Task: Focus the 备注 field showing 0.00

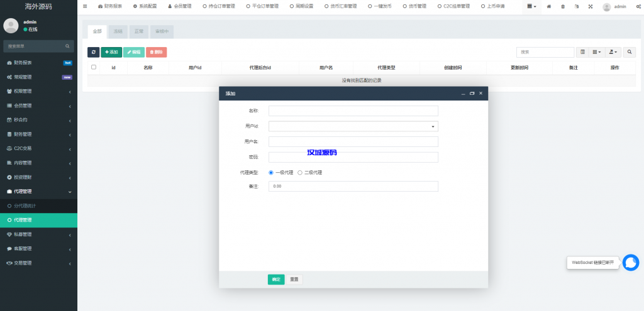Action: pyautogui.click(x=353, y=186)
